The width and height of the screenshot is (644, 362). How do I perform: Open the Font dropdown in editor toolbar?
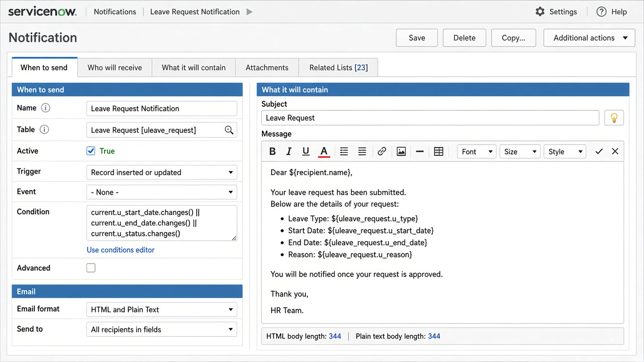(476, 151)
